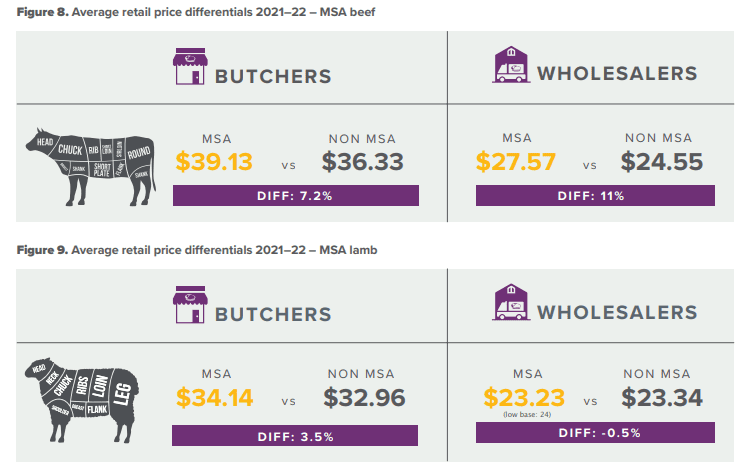Screen dimensions: 752x475
Task: Click the Figure 8 caption text
Action: 196,12
